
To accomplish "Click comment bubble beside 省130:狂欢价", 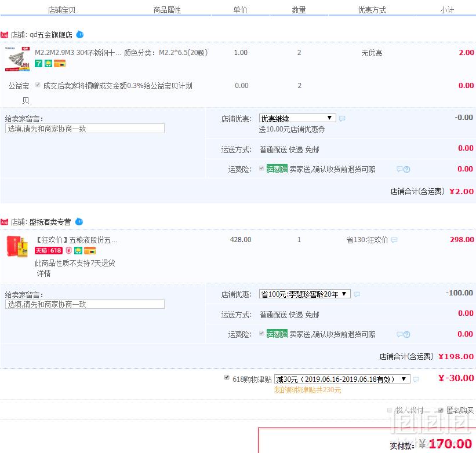I will (394, 240).
